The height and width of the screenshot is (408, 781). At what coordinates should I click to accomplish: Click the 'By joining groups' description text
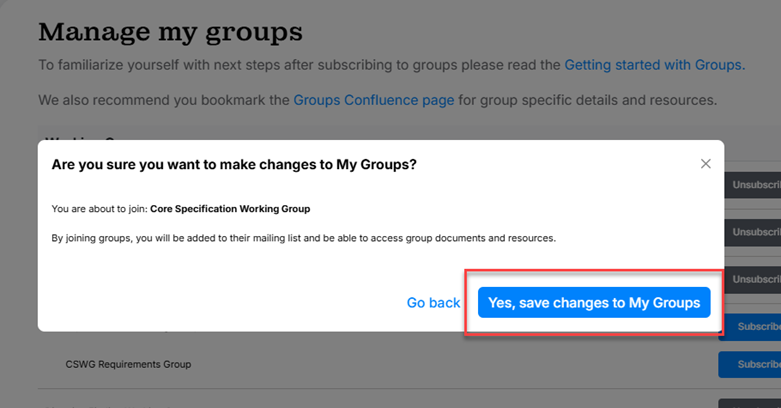tap(303, 238)
